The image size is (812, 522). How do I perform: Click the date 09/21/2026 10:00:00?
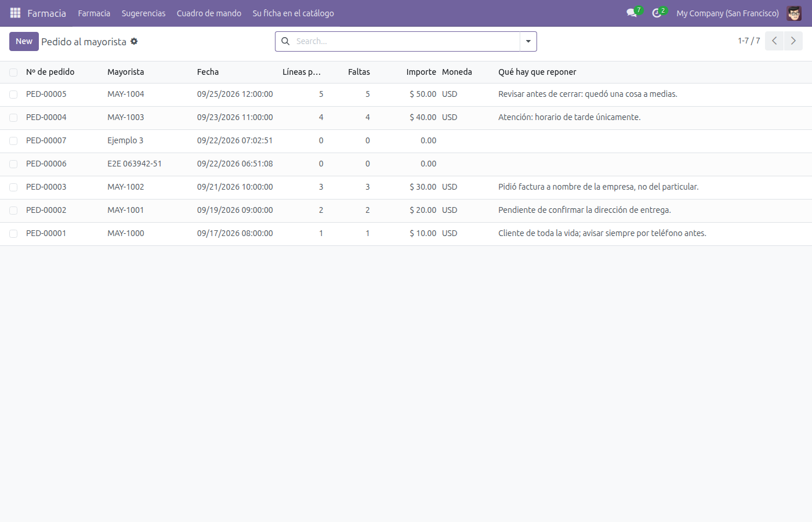coord(235,187)
